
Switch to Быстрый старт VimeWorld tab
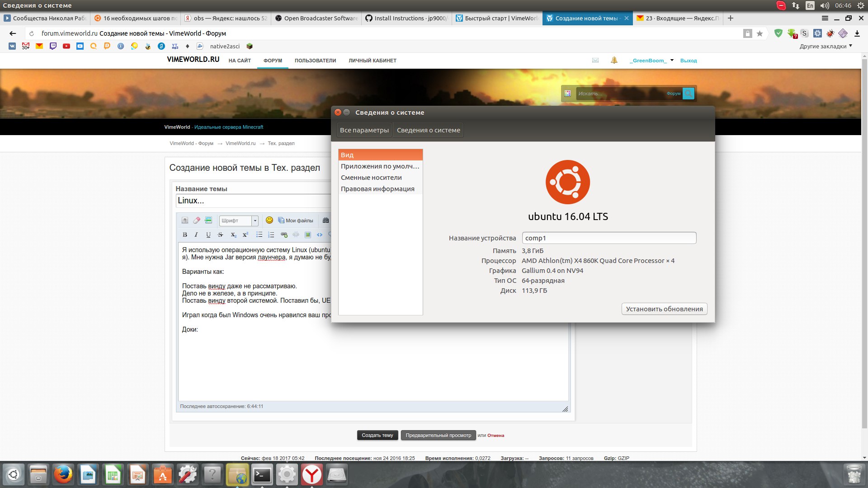pyautogui.click(x=497, y=18)
